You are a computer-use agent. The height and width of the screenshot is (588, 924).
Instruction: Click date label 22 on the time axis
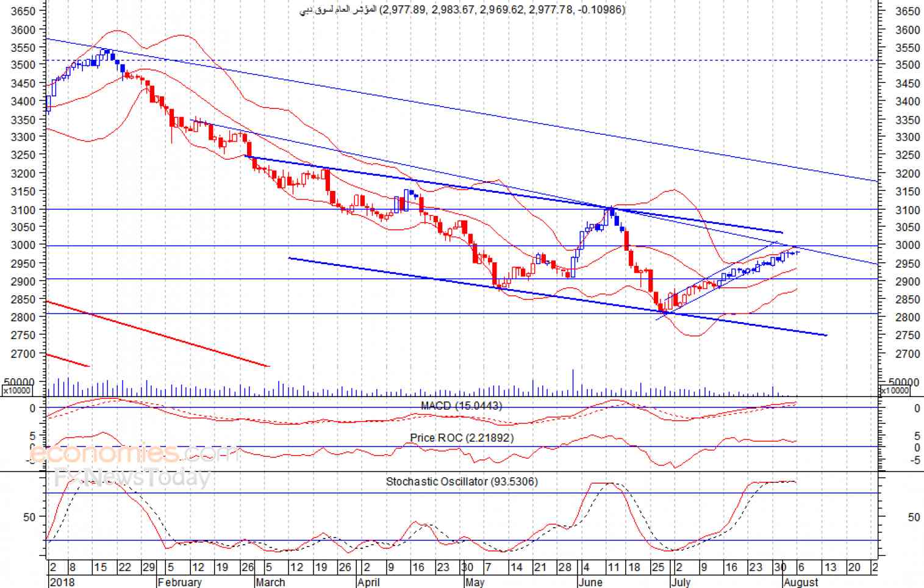tap(124, 567)
